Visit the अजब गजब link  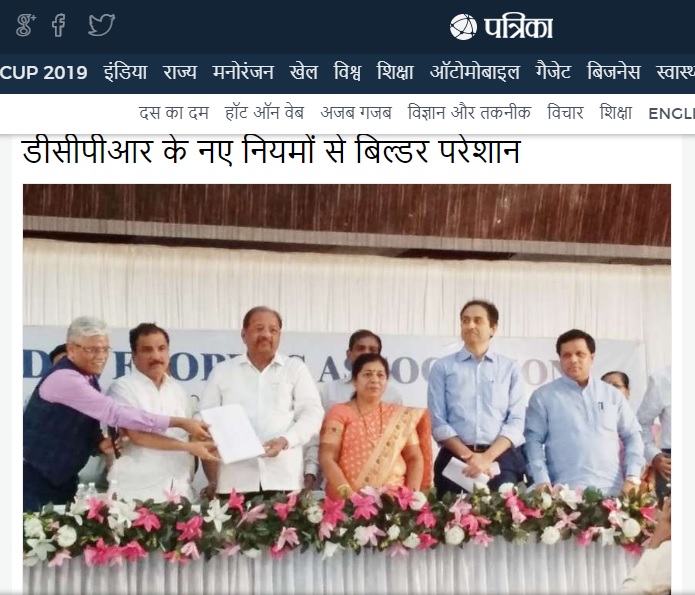point(356,113)
